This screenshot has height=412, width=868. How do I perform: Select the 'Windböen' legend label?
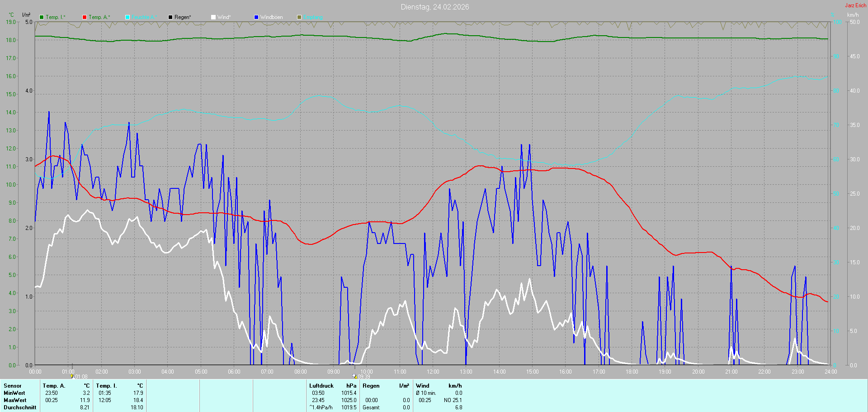pos(272,17)
